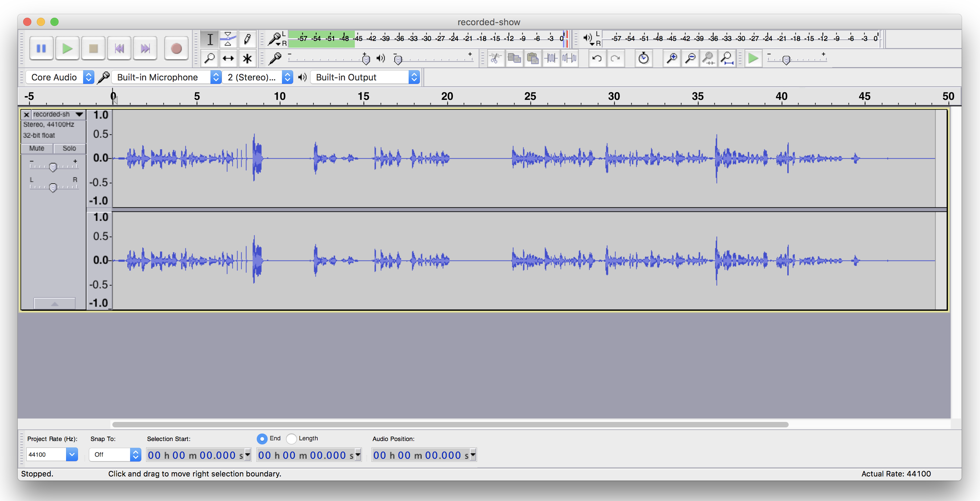
Task: Zoom in with the magnifier plus icon
Action: 671,58
